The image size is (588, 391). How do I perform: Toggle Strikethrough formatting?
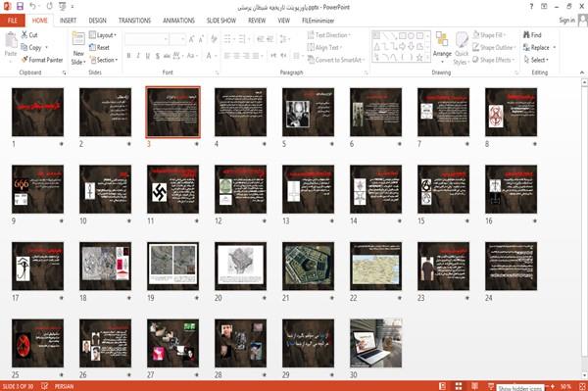(167, 56)
